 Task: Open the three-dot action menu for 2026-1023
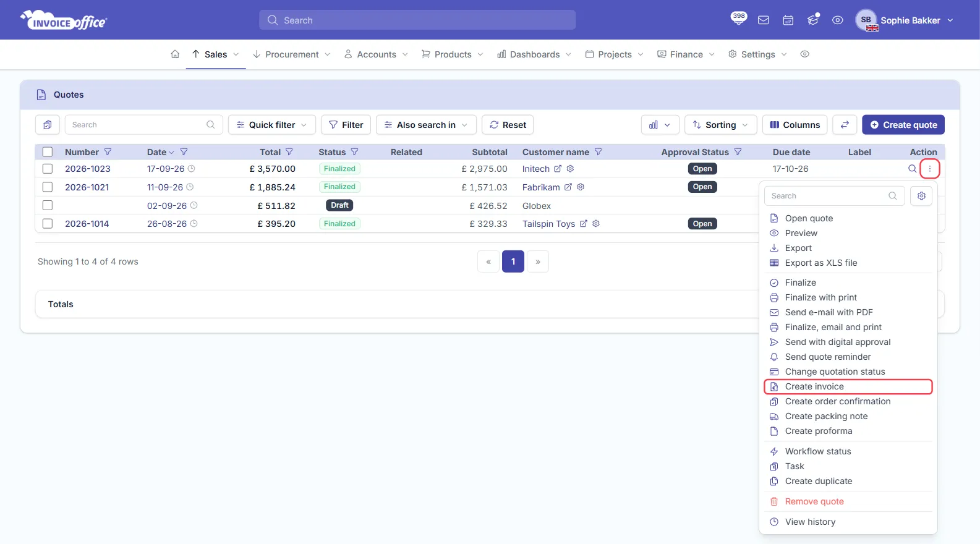click(929, 169)
